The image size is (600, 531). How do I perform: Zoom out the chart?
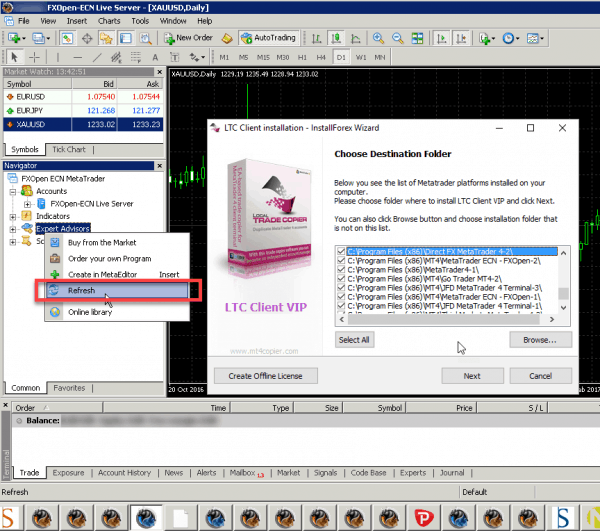[398, 38]
